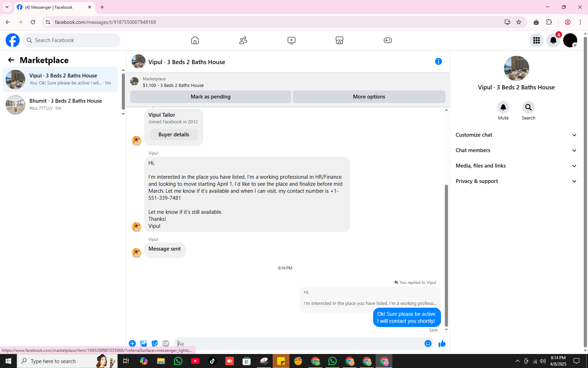Open the account profile picture menu
Screen dimensions: 588x368
coord(570,40)
